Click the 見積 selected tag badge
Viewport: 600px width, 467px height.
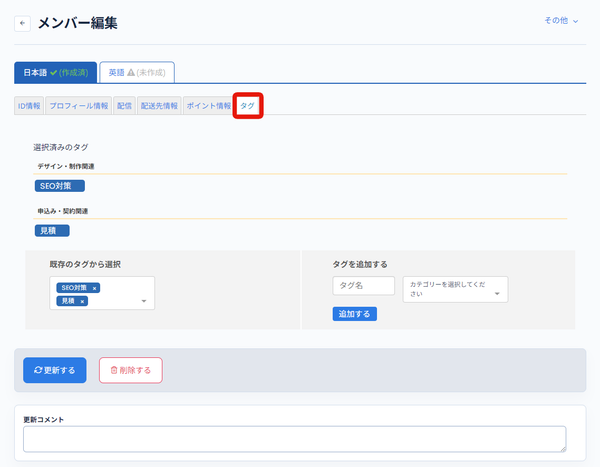click(x=52, y=230)
